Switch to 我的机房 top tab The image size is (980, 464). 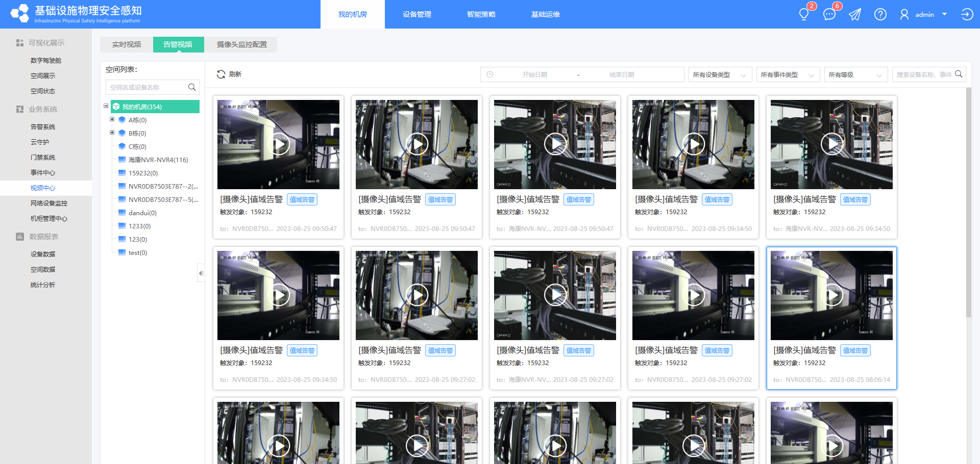(353, 14)
